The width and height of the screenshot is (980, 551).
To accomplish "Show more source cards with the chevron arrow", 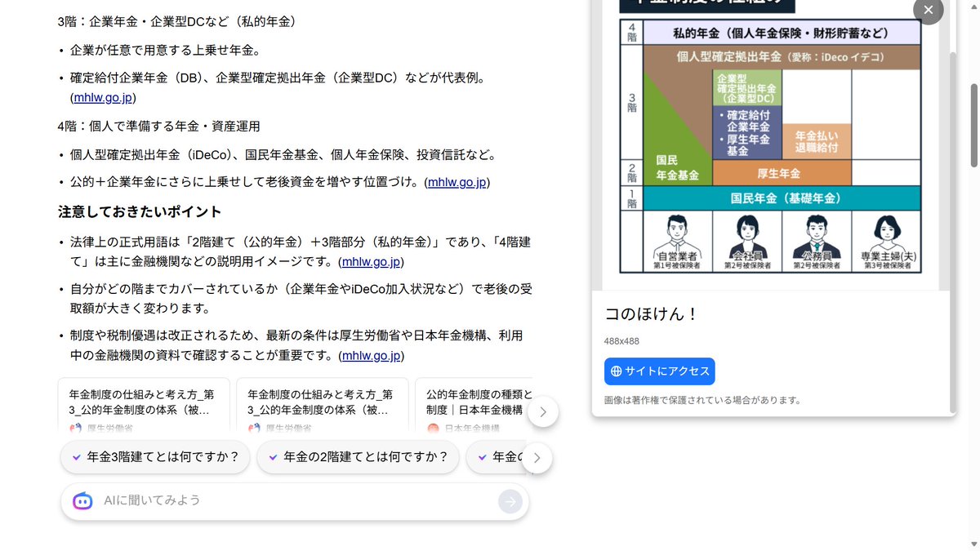I will tap(543, 411).
